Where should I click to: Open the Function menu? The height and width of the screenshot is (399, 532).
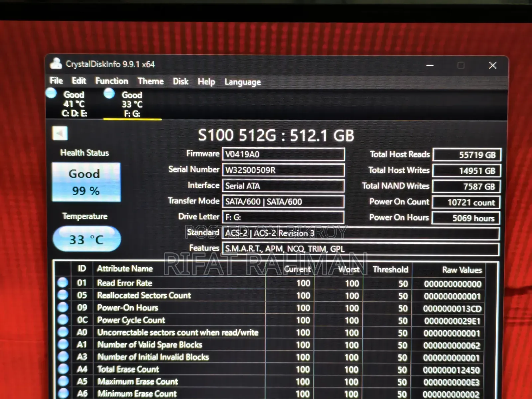coord(112,81)
